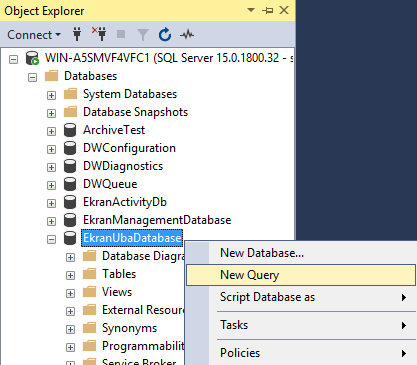Click the Refresh icon in Object Explorer toolbar
Screen dimensions: 417x365
click(165, 34)
